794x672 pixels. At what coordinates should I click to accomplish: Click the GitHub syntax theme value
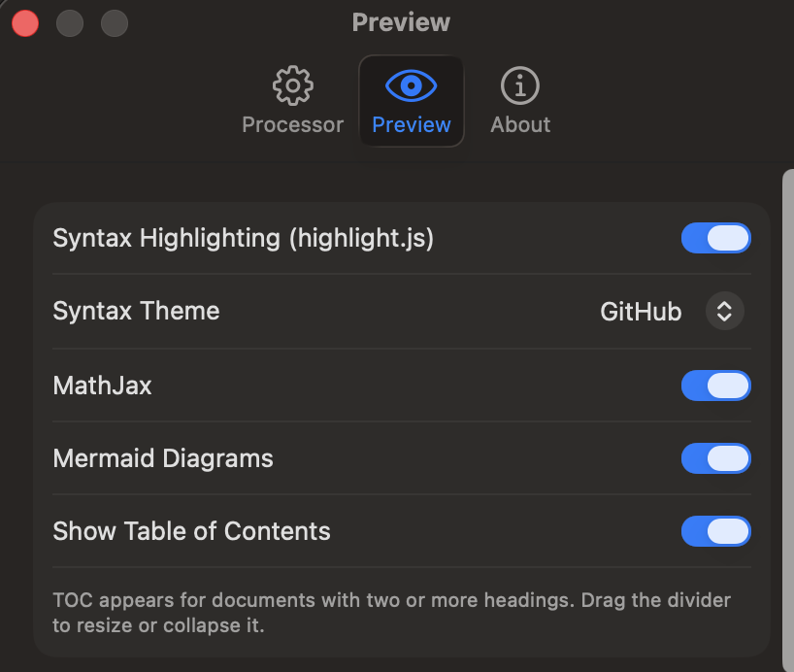tap(641, 311)
